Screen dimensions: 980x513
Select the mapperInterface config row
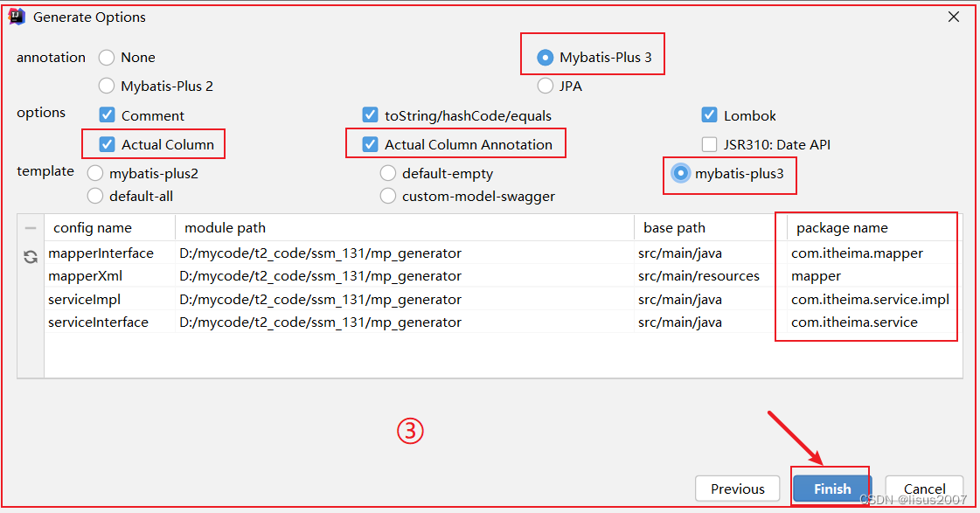pos(504,253)
